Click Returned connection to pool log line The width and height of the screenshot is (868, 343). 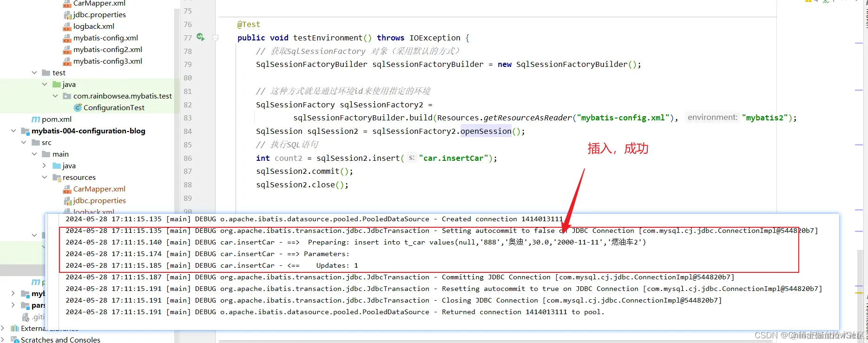pos(335,312)
